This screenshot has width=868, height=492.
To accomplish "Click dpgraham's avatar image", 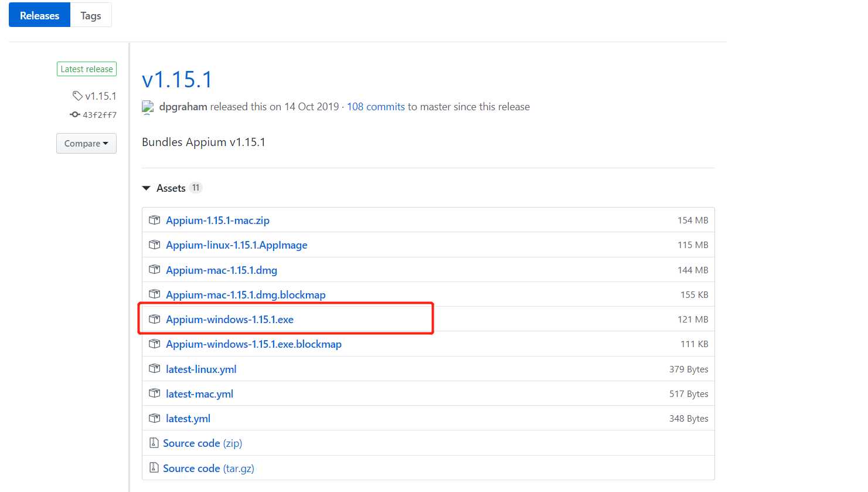I will coord(148,107).
